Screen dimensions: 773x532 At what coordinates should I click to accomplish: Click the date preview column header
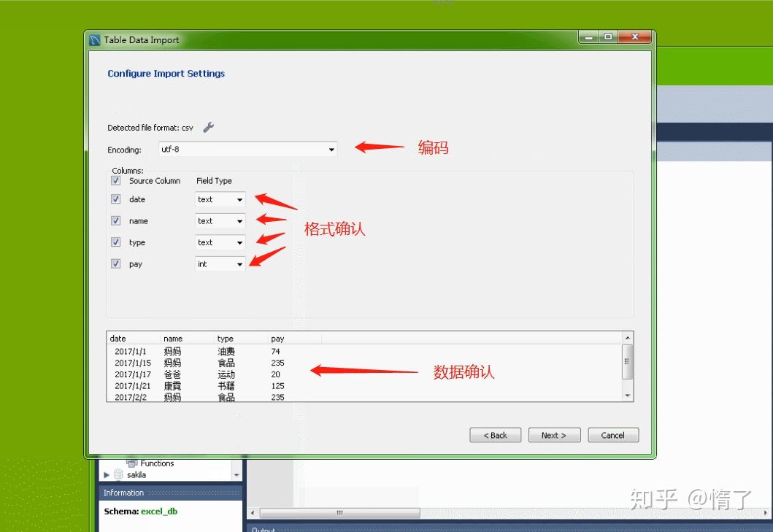point(134,338)
